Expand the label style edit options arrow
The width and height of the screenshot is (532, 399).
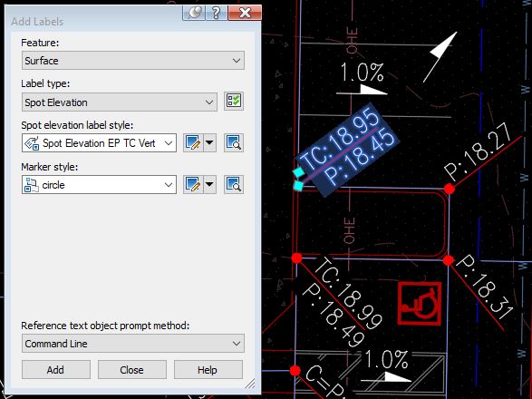click(x=209, y=142)
